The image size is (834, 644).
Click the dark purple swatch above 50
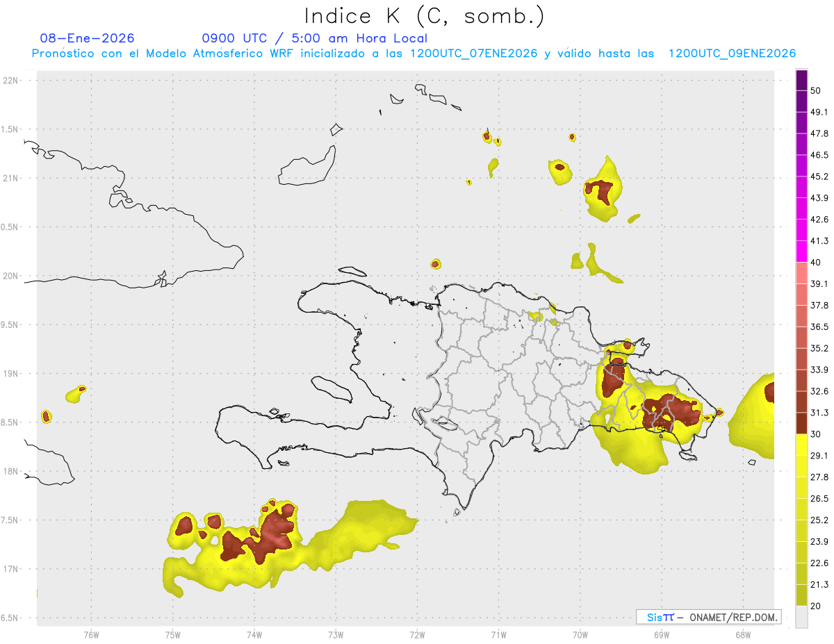click(801, 81)
